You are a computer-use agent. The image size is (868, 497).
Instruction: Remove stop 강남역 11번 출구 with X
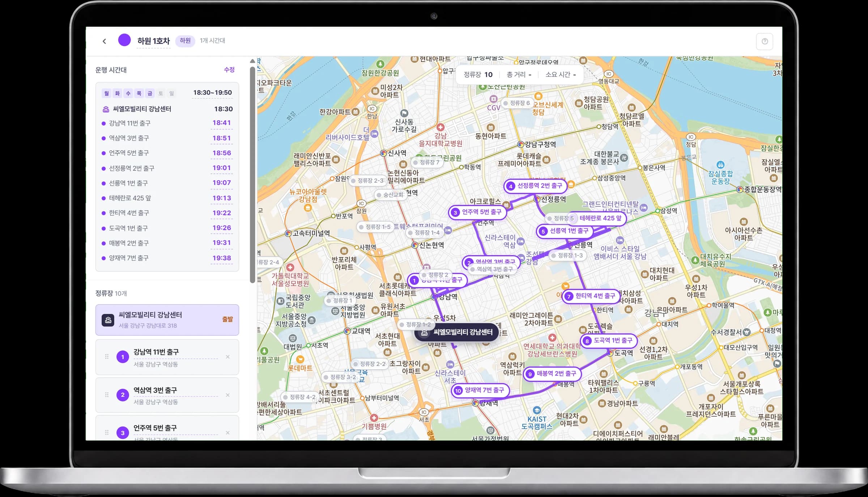pos(227,357)
